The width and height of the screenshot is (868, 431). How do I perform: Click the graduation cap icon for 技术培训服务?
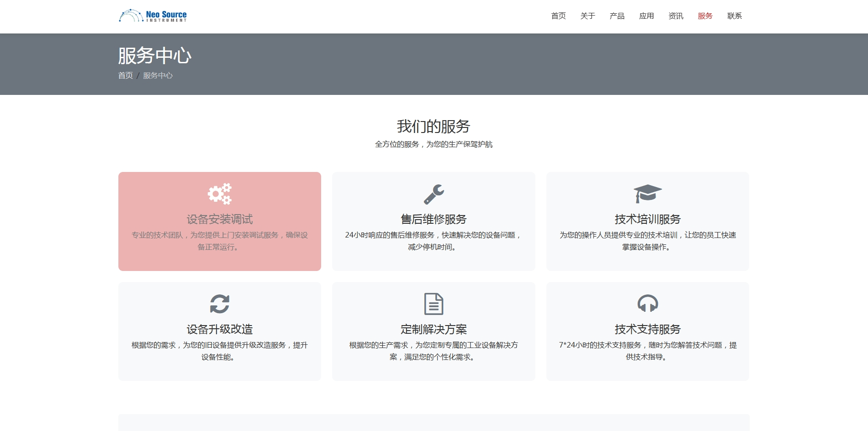pos(647,193)
